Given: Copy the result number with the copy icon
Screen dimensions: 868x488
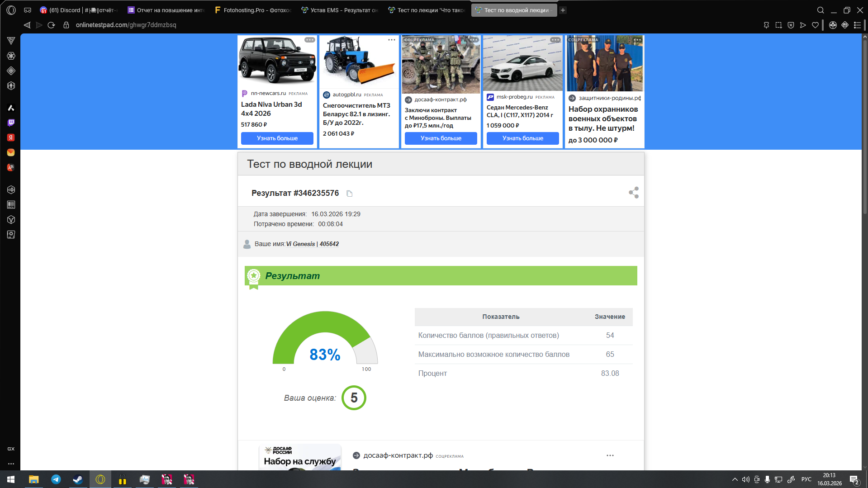Looking at the screenshot, I should tap(349, 194).
